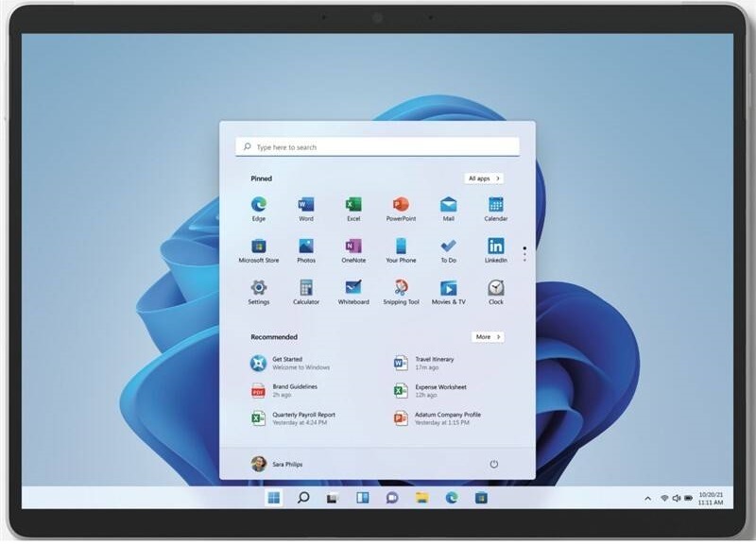
Task: Open Microsoft Store on taskbar
Action: [x=481, y=498]
